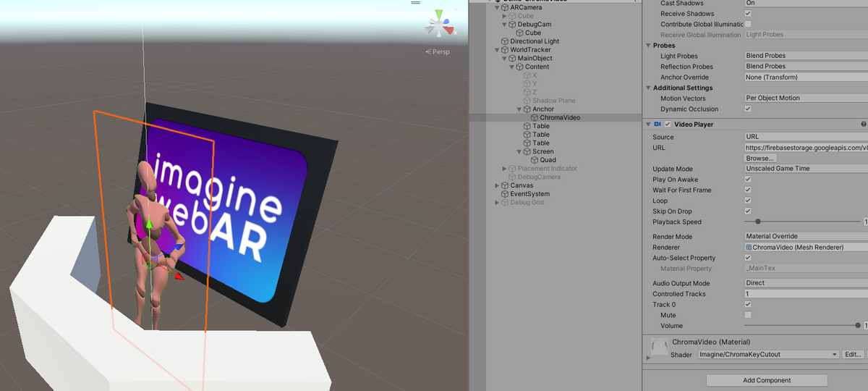Click the cube icon beside DebugCam
Image resolution: width=868 pixels, height=391 pixels.
(x=513, y=24)
